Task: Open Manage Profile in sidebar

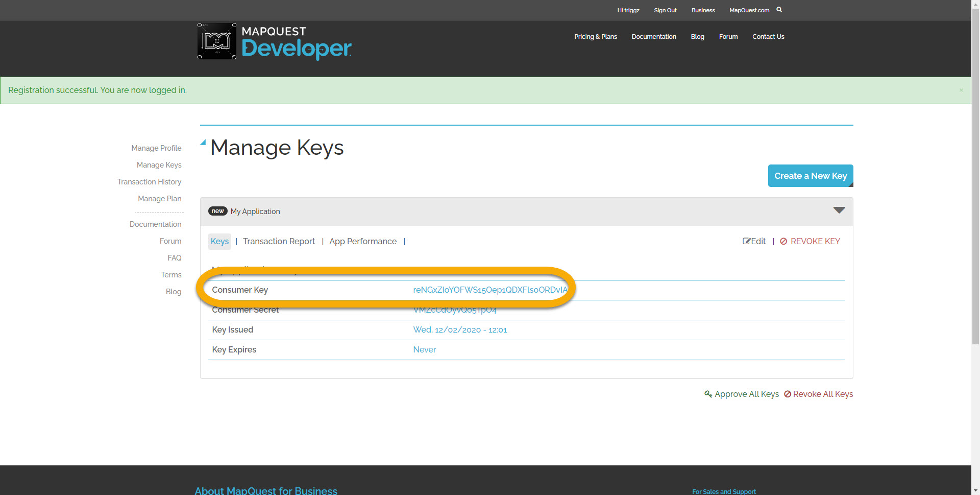Action: click(156, 148)
